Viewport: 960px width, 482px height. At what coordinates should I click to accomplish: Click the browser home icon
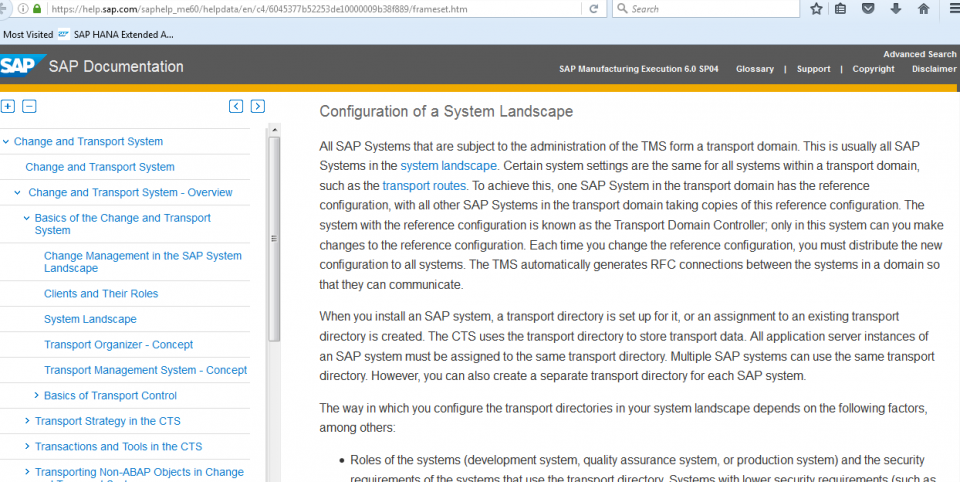coord(923,9)
